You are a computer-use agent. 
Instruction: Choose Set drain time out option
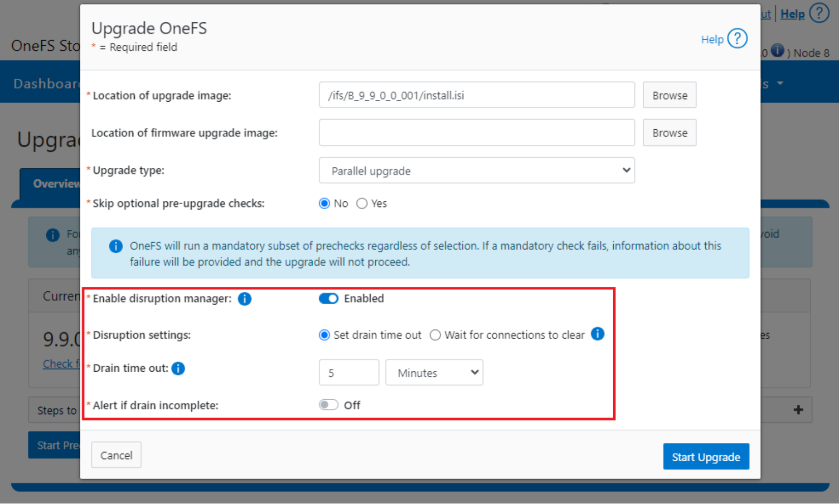click(x=324, y=335)
